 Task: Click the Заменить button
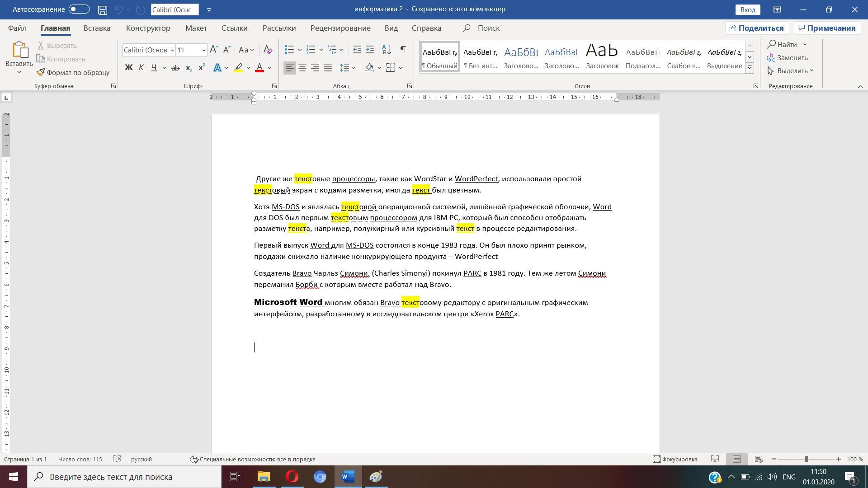click(792, 58)
